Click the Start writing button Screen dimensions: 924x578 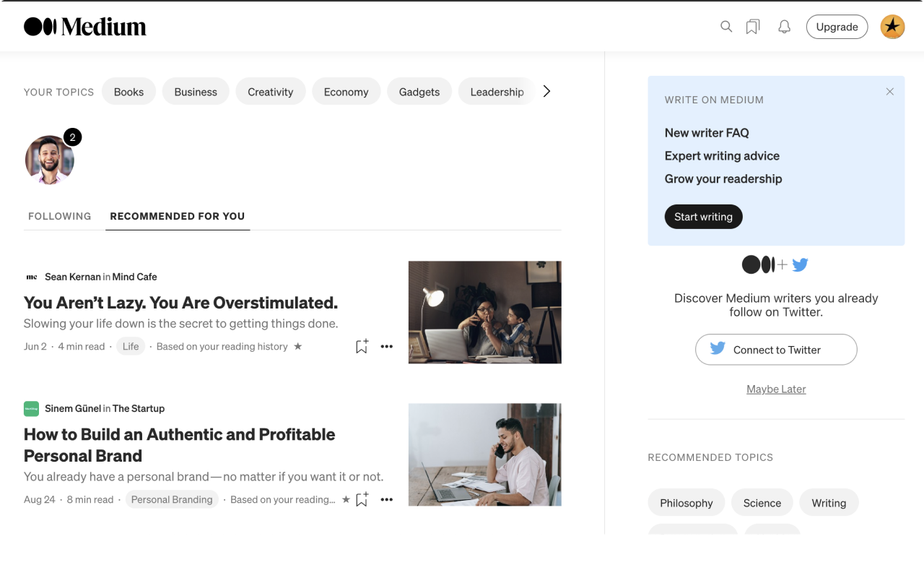[x=703, y=216]
